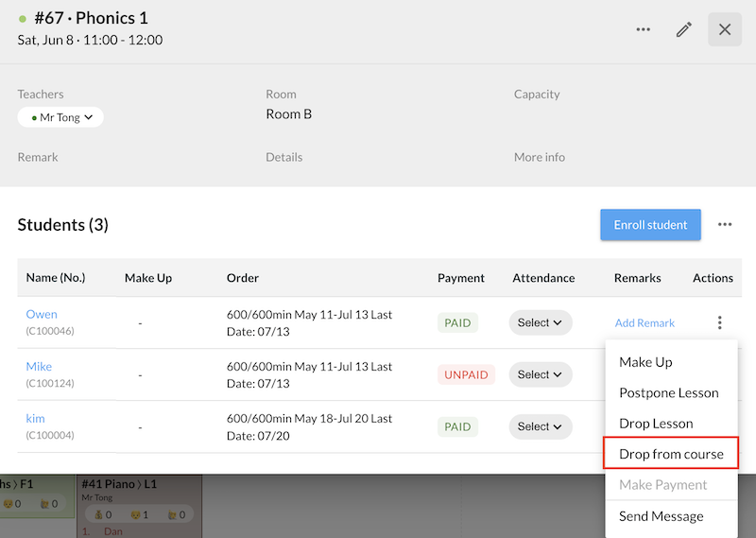Select Drop Lesson in actions menu
The image size is (756, 538).
(x=656, y=424)
